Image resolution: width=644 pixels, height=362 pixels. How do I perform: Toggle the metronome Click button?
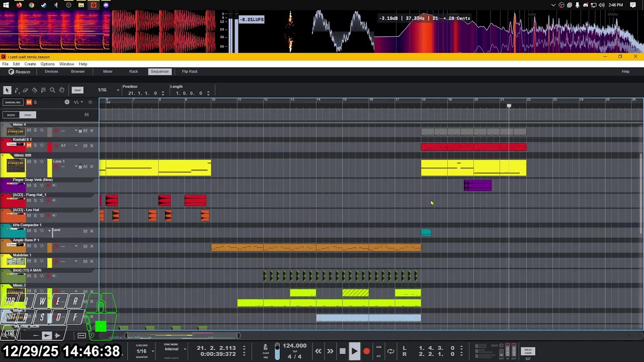coord(266,347)
